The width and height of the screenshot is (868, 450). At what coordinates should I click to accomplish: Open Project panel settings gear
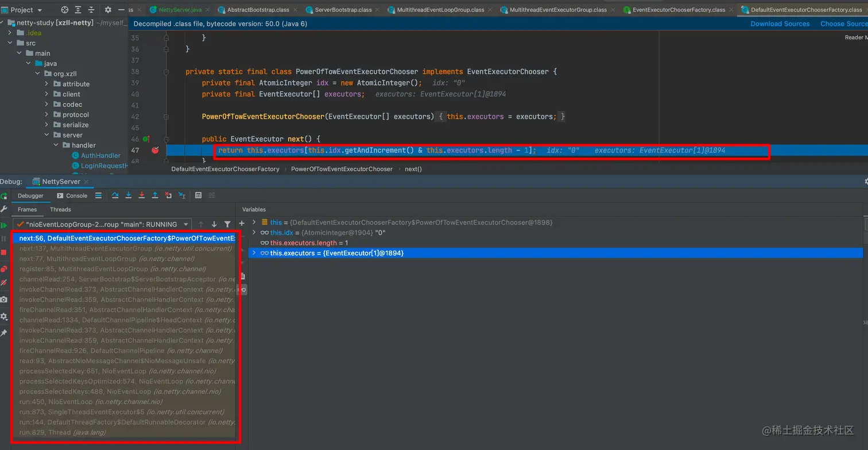coord(108,10)
